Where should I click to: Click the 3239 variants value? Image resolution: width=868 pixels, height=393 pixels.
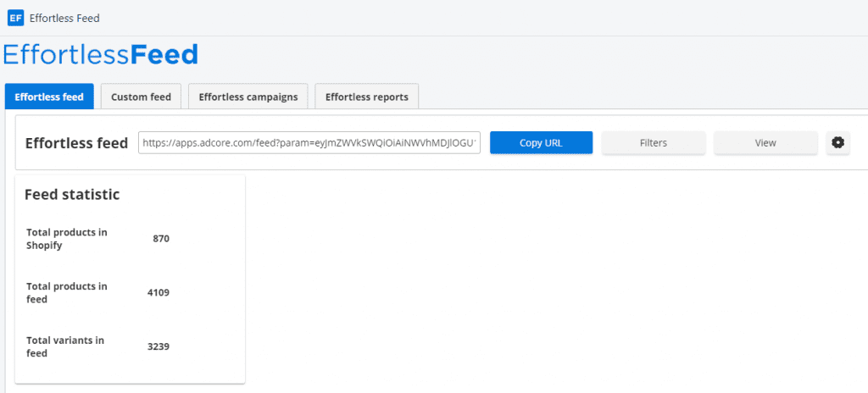[159, 346]
